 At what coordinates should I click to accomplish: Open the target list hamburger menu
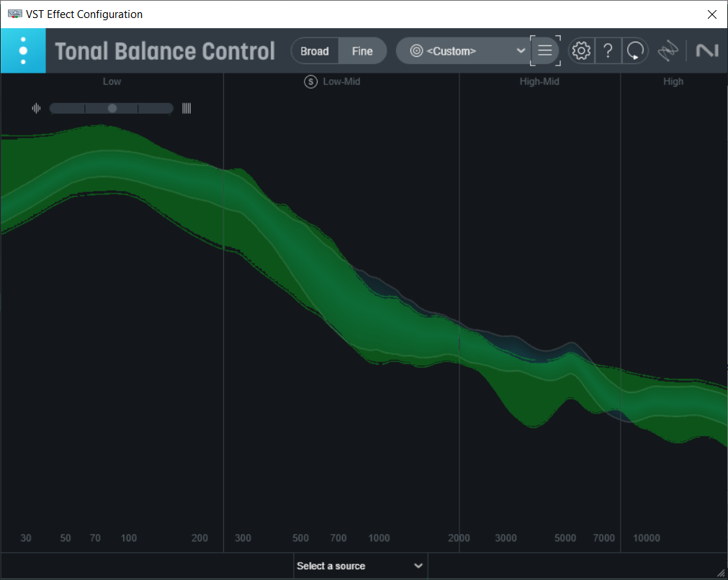(545, 50)
